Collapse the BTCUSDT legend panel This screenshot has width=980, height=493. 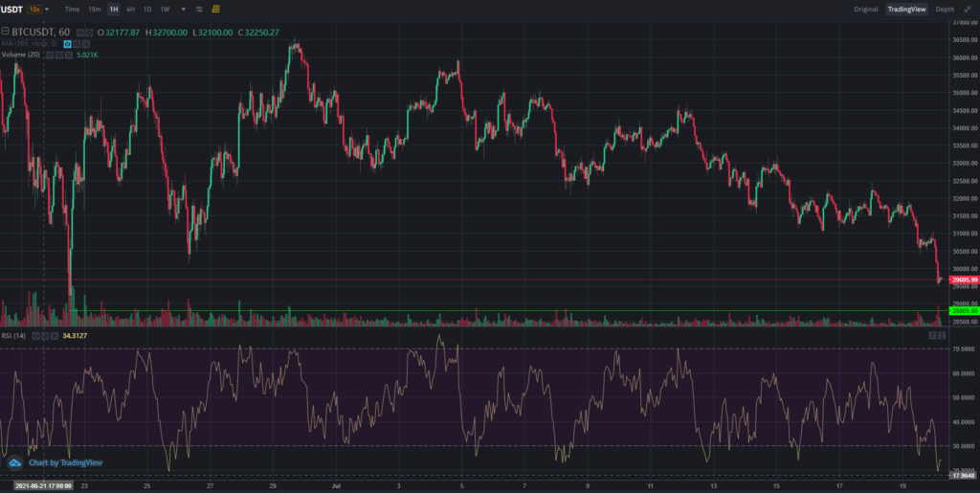6,33
